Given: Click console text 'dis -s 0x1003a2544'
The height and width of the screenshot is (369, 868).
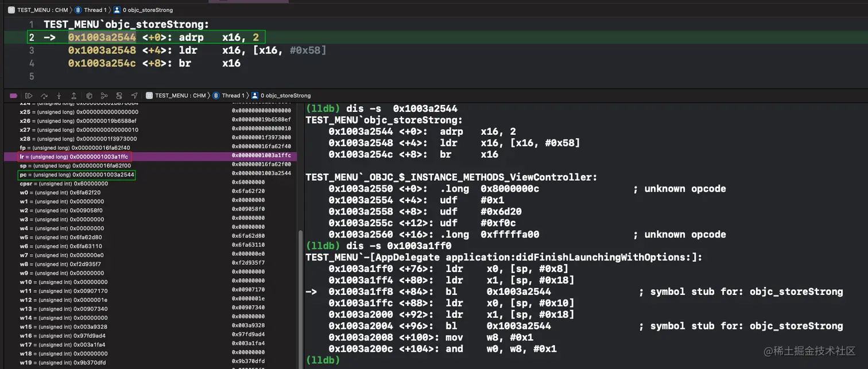Looking at the screenshot, I should (402, 108).
